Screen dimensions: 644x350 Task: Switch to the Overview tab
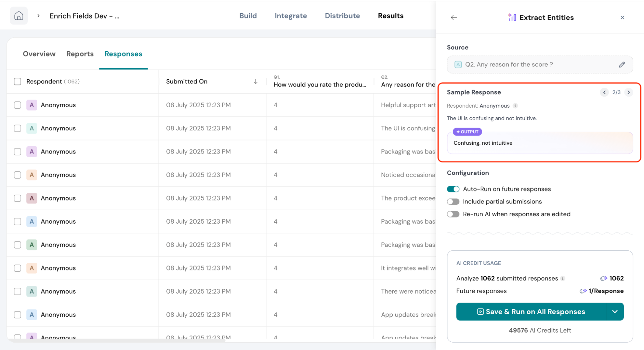point(39,54)
